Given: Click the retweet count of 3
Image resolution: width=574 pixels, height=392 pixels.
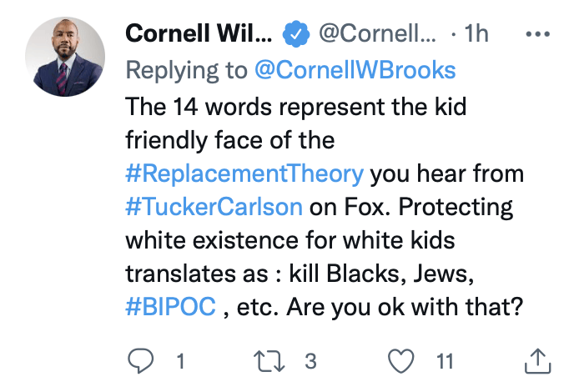Looking at the screenshot, I should point(310,361).
